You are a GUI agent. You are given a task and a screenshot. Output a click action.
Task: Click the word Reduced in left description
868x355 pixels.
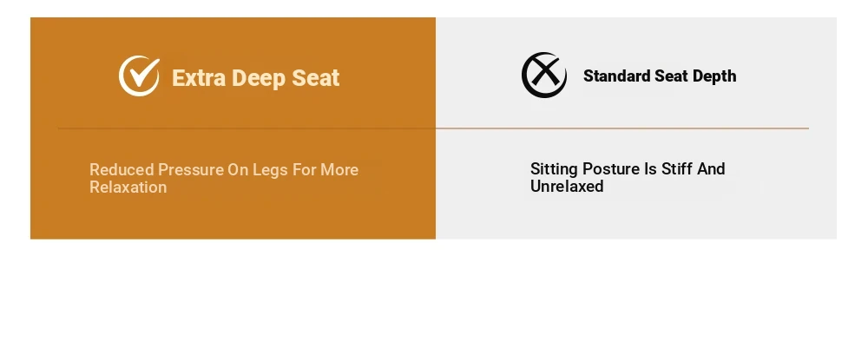click(122, 169)
